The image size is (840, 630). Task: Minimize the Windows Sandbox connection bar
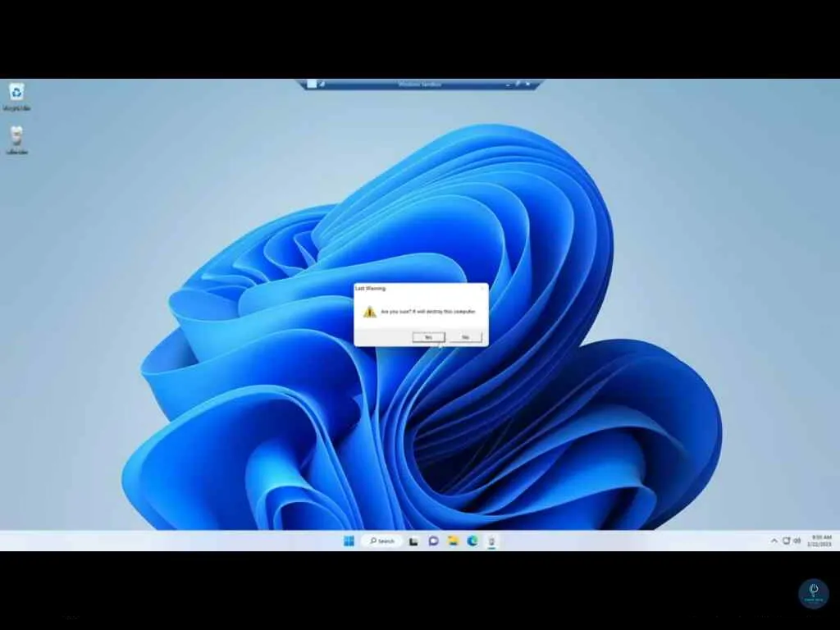[x=508, y=84]
